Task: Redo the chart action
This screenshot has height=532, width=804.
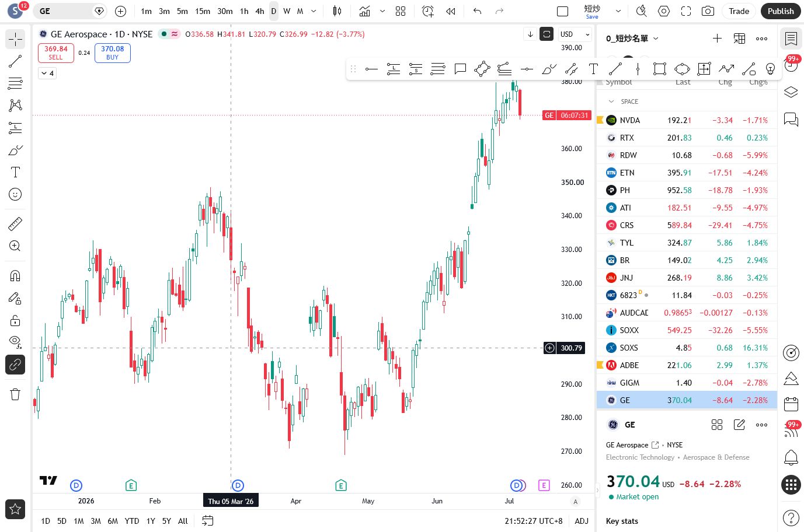Action: click(x=499, y=11)
